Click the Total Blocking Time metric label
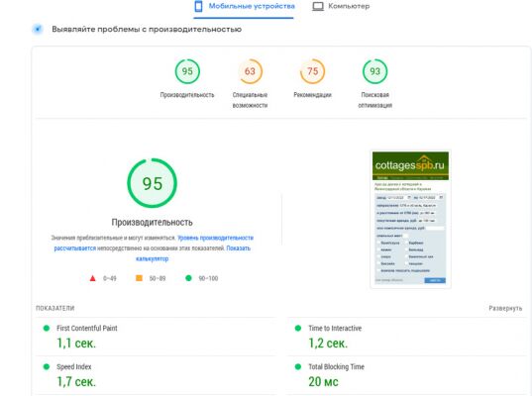Screen dimensions: 532x396 tap(336, 367)
